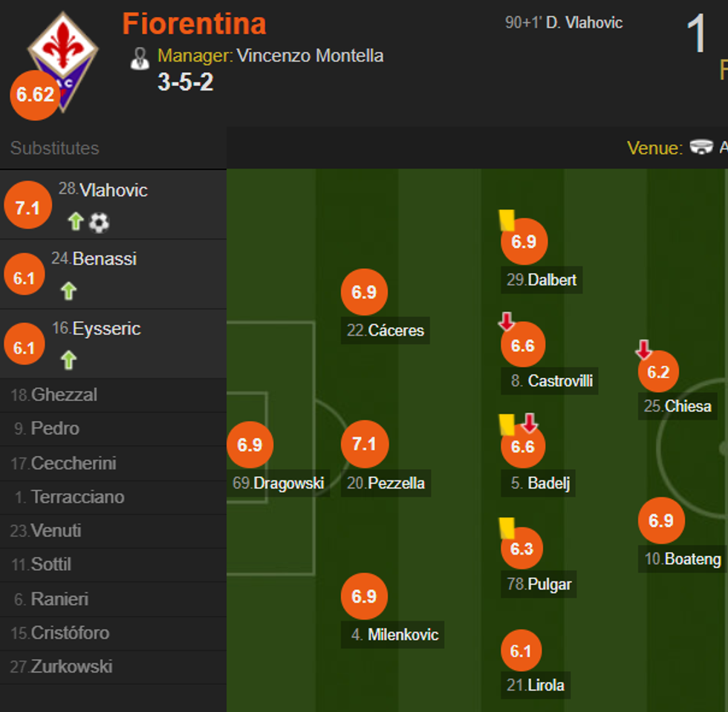Select Pedro from the substitutes list

click(55, 428)
